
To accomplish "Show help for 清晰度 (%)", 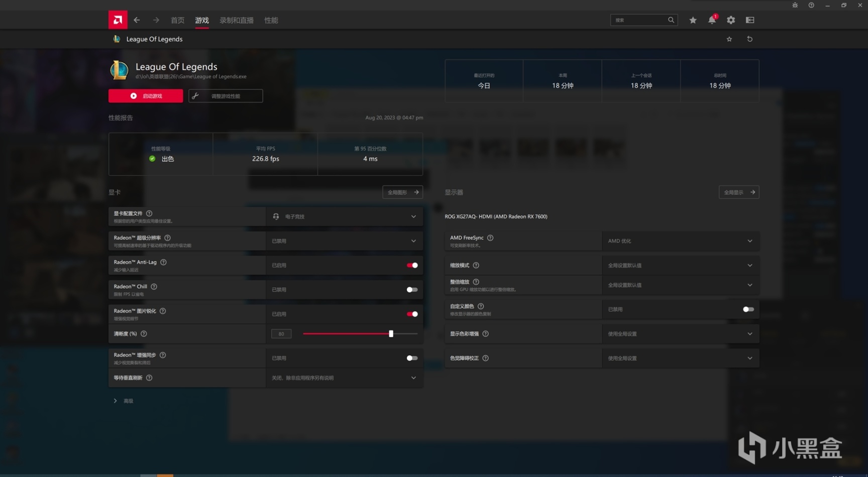I will (x=144, y=334).
